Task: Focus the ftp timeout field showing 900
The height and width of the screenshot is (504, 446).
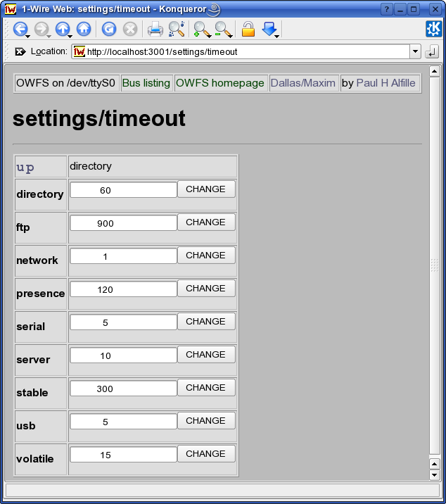Action: pos(123,222)
